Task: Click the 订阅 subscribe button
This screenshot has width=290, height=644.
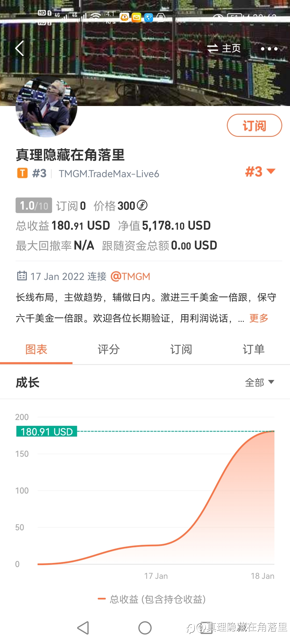Action: click(254, 125)
